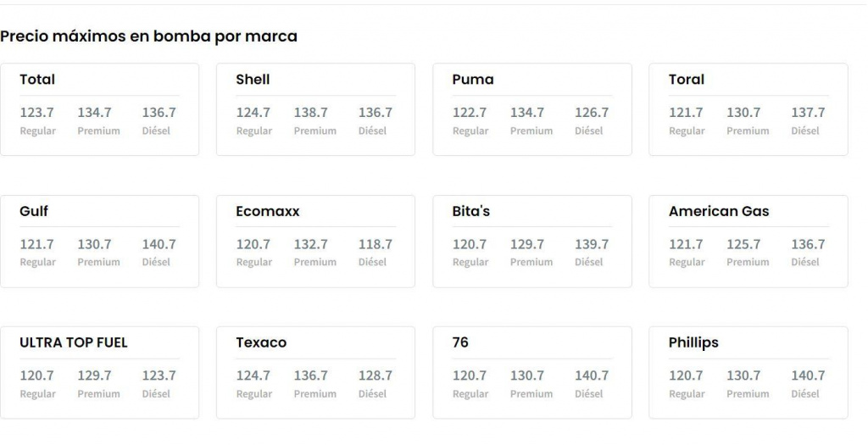
Task: Click the Texaco brand name
Action: tap(261, 342)
